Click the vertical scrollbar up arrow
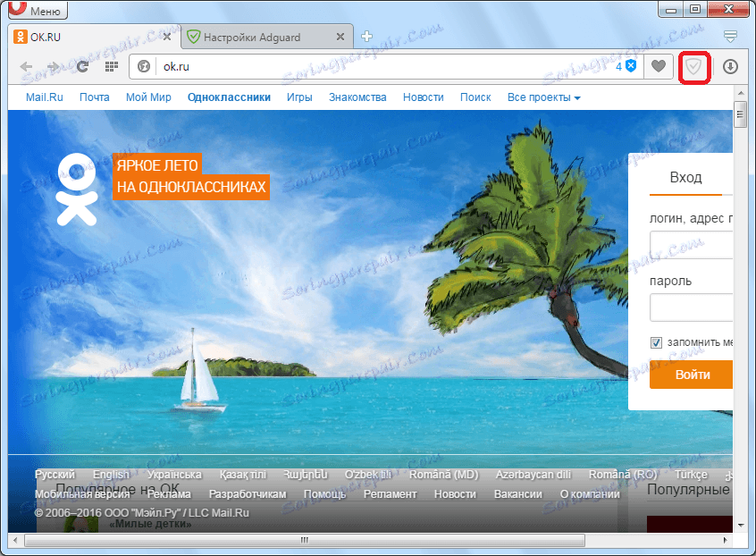The height and width of the screenshot is (556, 756). coord(741,92)
